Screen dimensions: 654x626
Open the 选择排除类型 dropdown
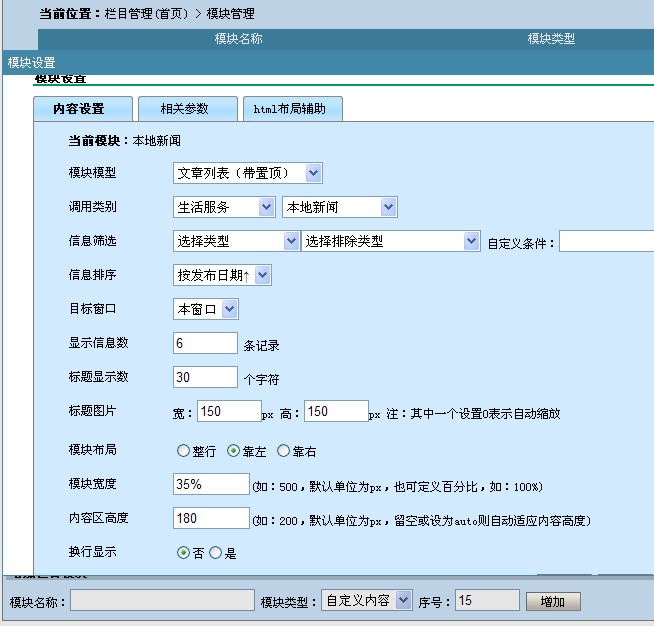[x=391, y=241]
